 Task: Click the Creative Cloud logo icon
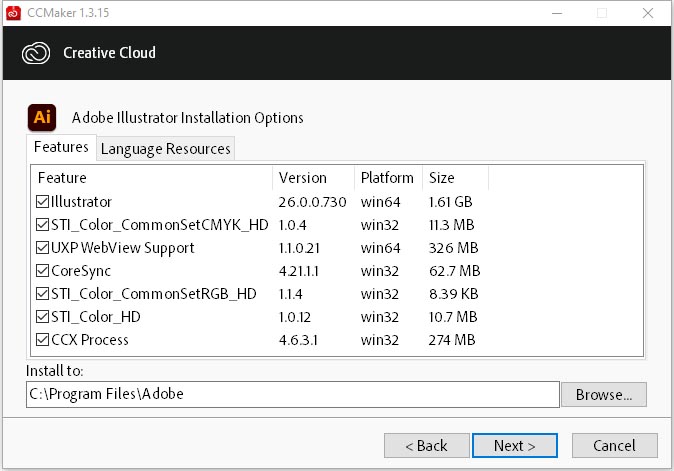click(36, 53)
